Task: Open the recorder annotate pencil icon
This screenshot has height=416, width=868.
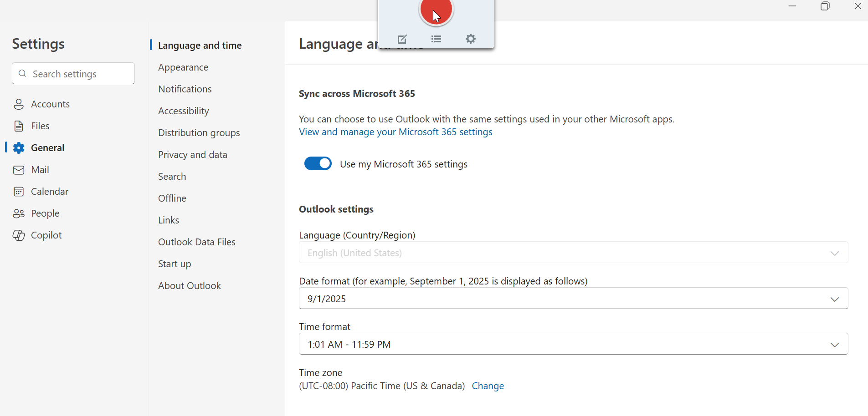Action: (x=402, y=39)
